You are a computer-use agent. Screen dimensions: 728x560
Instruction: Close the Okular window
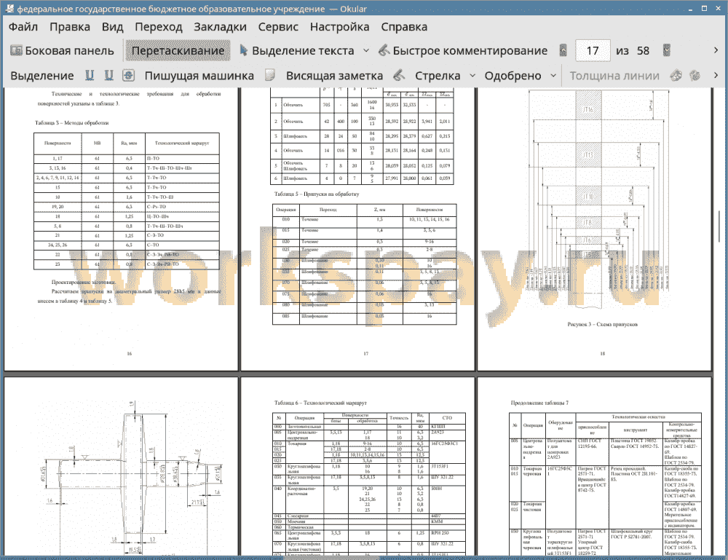coord(718,9)
